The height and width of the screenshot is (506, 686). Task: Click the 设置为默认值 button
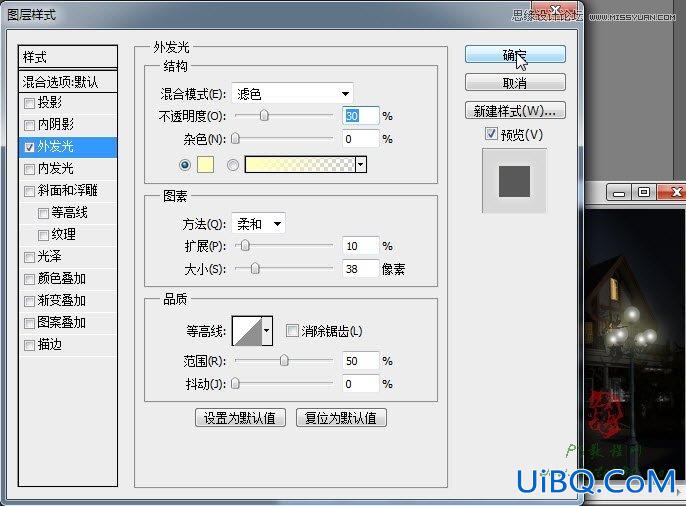tap(240, 418)
